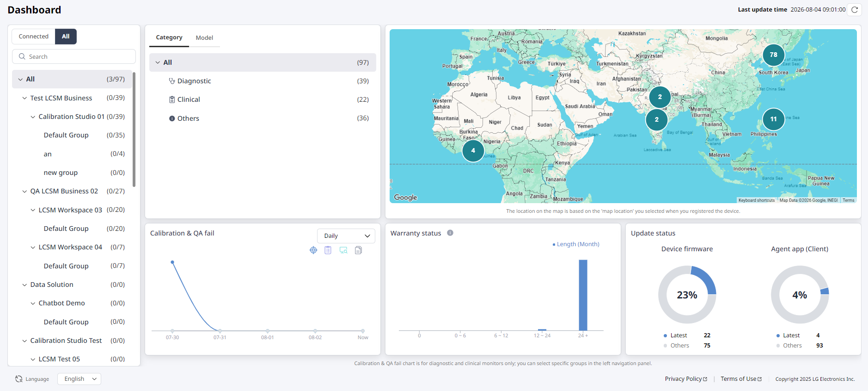This screenshot has height=391, width=868.
Task: Click the info icon next to Warranty status
Action: pyautogui.click(x=450, y=233)
